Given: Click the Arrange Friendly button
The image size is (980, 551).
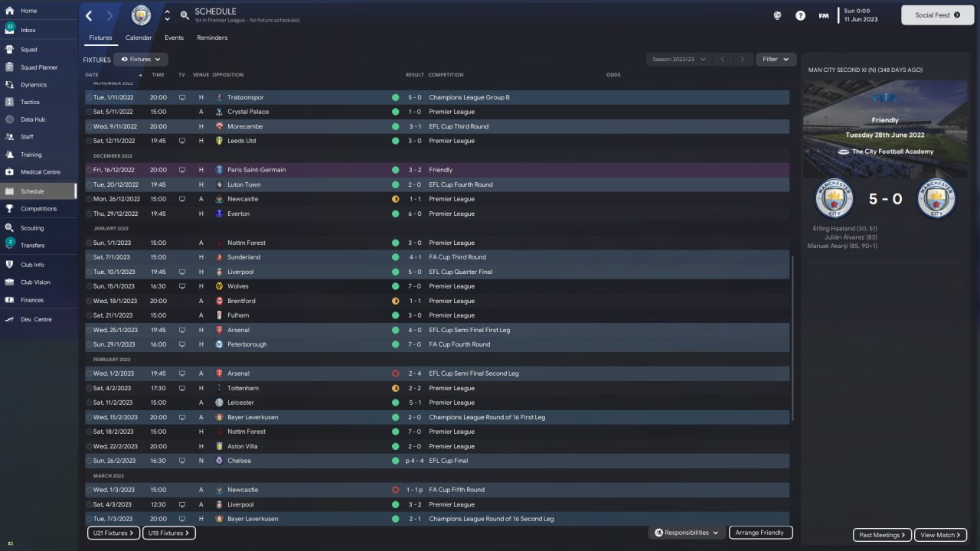Looking at the screenshot, I should point(759,533).
